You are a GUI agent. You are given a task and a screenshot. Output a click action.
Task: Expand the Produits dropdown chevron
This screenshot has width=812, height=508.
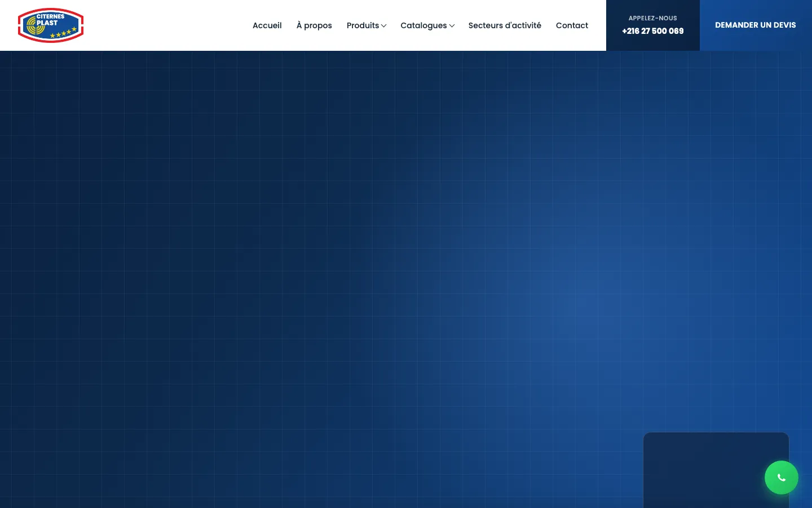coord(384,26)
